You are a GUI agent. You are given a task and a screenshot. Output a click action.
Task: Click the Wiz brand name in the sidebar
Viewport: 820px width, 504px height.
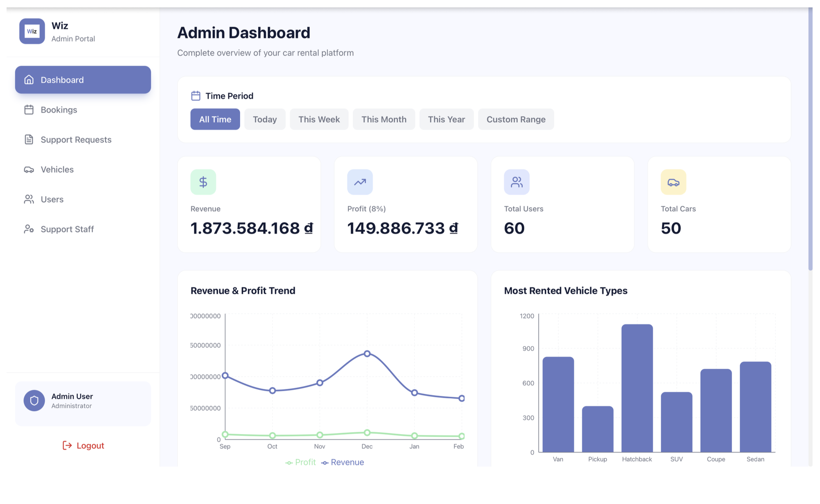coord(60,25)
